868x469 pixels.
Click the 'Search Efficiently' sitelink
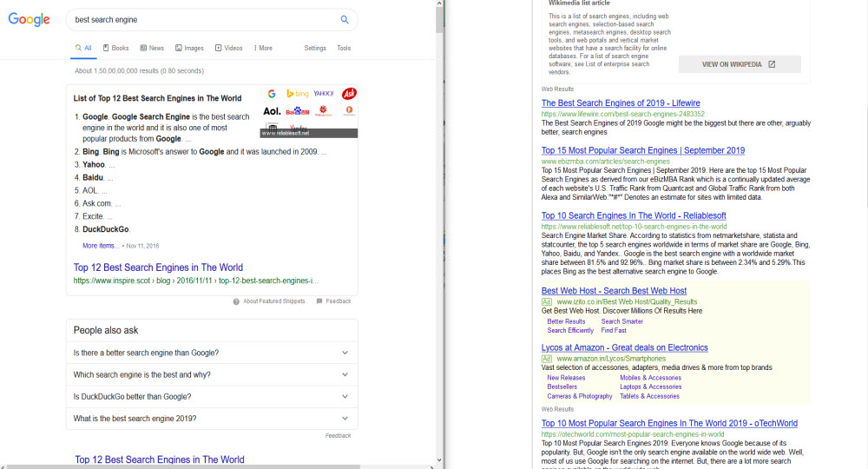pos(570,331)
